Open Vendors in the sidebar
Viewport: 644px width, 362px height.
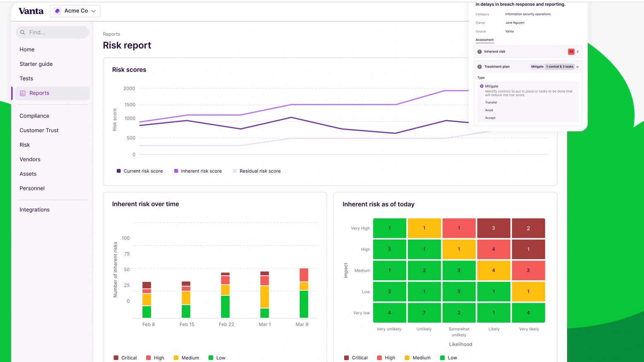[x=30, y=160]
